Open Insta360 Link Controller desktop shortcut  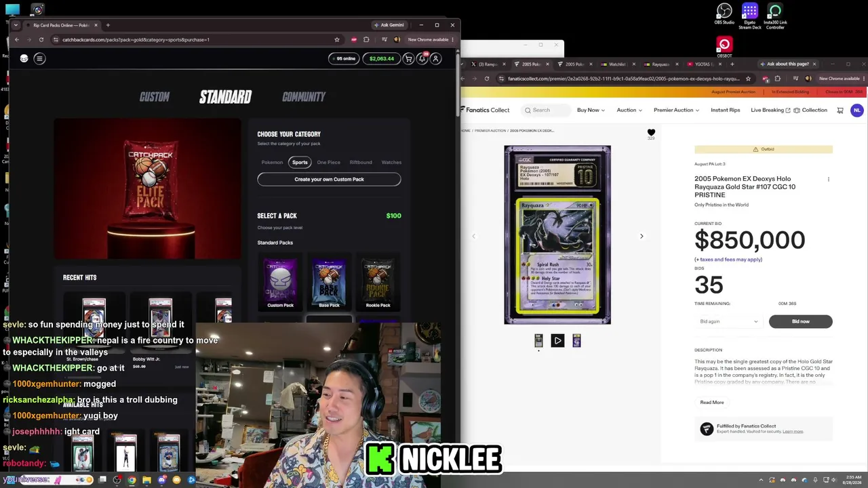[775, 16]
